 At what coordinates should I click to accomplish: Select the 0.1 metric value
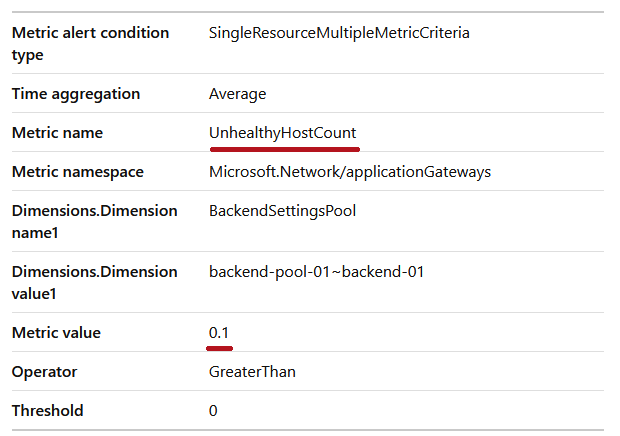point(219,333)
